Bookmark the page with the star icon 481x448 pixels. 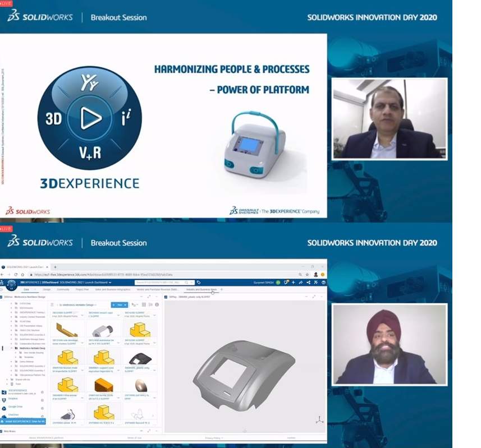tap(307, 275)
